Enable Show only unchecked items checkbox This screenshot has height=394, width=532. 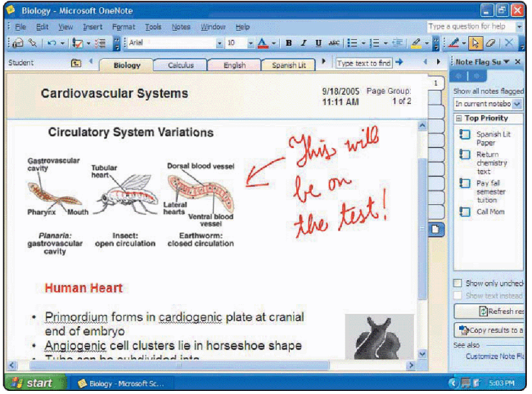(458, 284)
